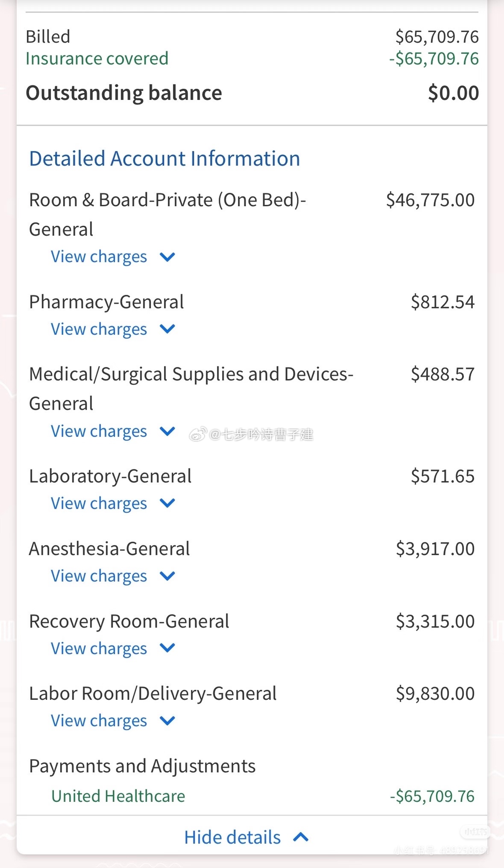Open View charges for Medical/Surgical Supplies
The height and width of the screenshot is (868, 504).
click(x=99, y=431)
